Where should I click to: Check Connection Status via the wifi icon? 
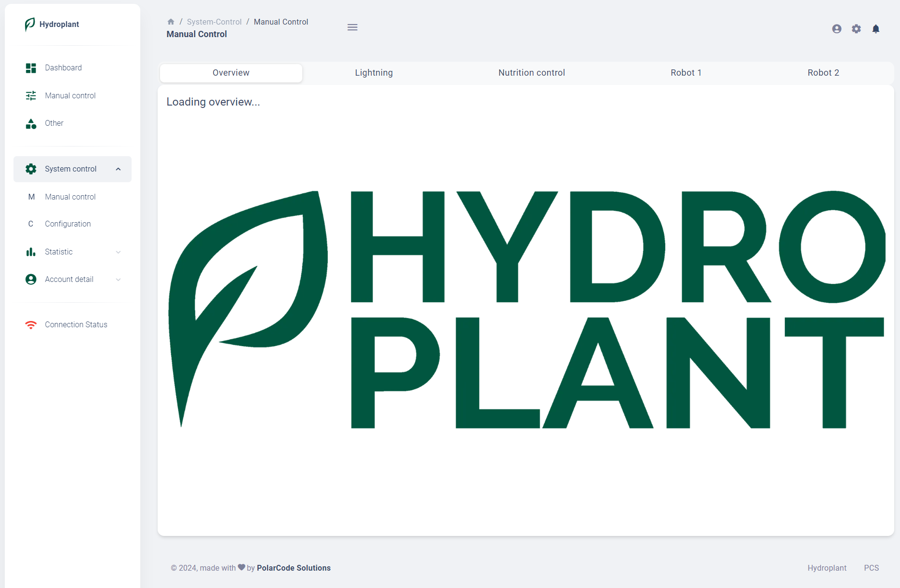pos(30,324)
